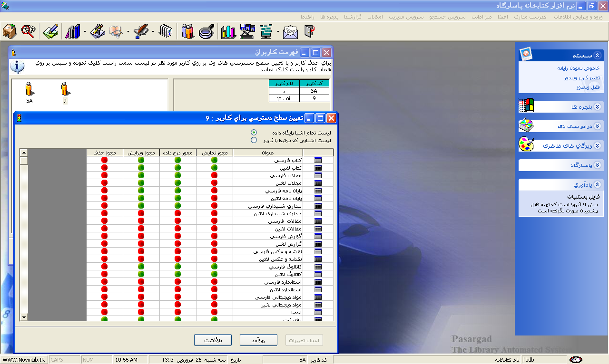Click the 'بازگشت' button

(x=212, y=340)
